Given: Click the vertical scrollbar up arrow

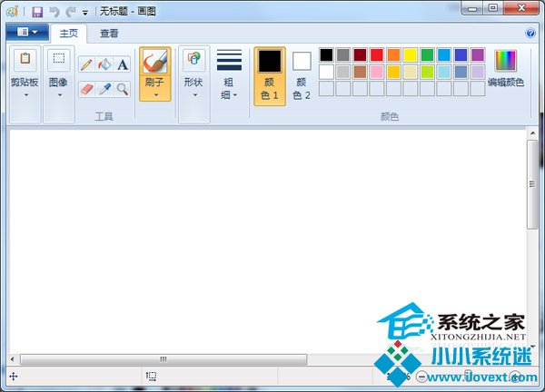Looking at the screenshot, I should [x=532, y=133].
